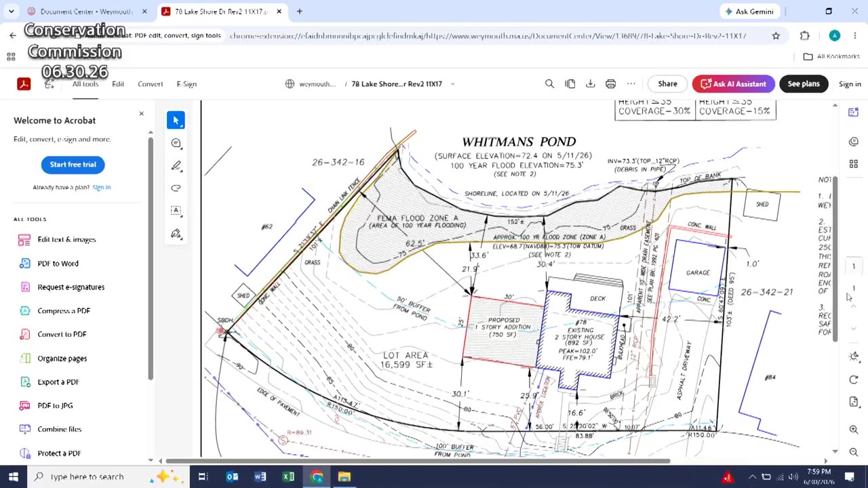
Task: Open the AI summary panel icon at right
Action: pos(854,113)
